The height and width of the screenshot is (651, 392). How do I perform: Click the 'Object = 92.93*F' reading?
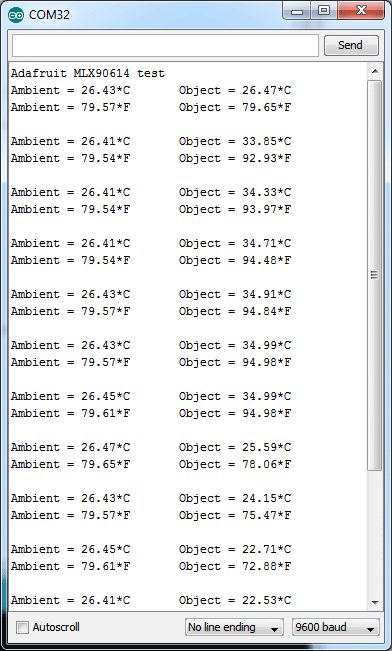click(x=235, y=159)
